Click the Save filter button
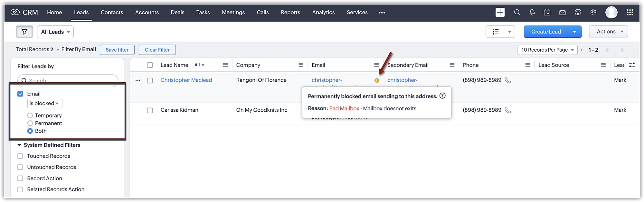This screenshot has height=202, width=644. (117, 50)
